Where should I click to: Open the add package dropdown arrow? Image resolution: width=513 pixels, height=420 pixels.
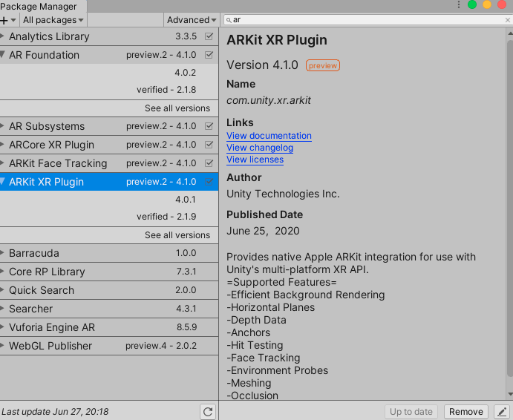point(13,20)
